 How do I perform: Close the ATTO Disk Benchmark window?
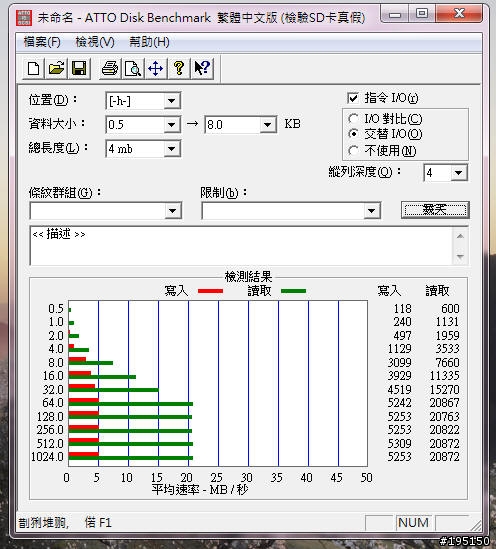coord(459,14)
